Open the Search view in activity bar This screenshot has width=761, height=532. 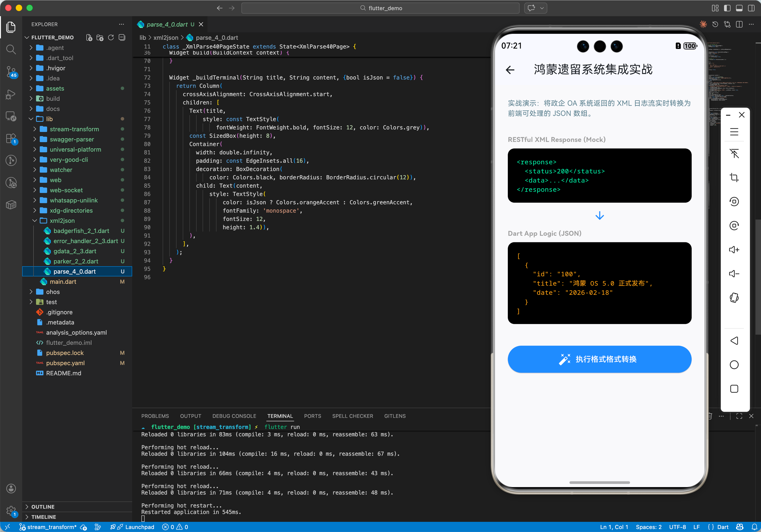[x=11, y=49]
